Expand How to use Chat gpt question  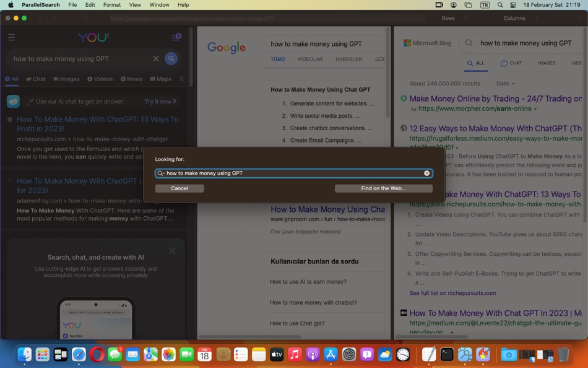coord(327,323)
